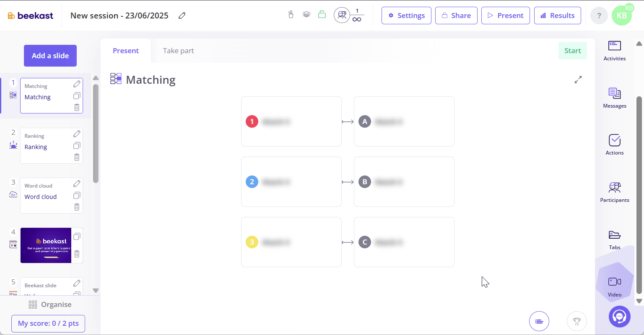Click the session title text
The height and width of the screenshot is (335, 644).
tap(119, 15)
